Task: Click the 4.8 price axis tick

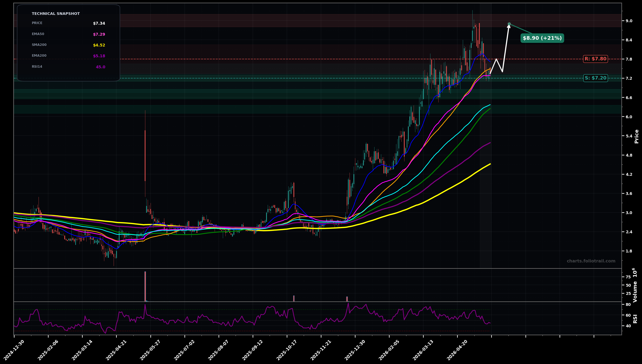Action: pos(629,155)
